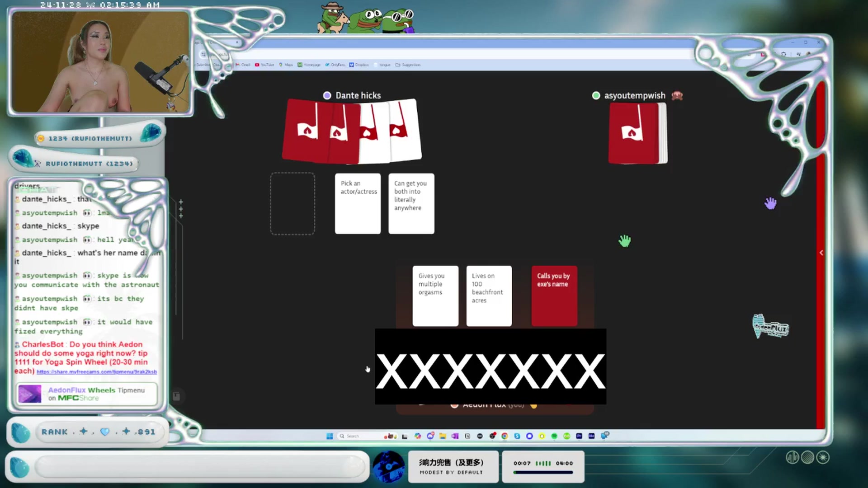Open Task View in the taskbar
The image size is (868, 488).
coord(404,436)
